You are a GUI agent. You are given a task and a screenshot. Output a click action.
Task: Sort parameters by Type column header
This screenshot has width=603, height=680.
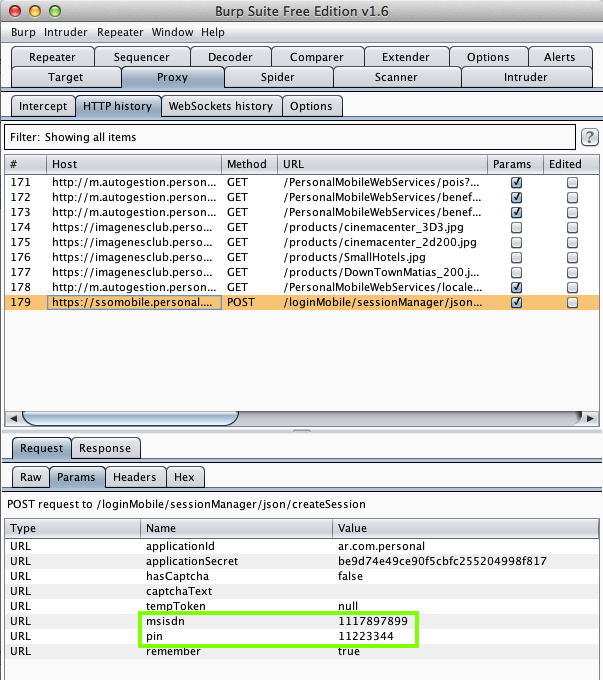point(73,528)
